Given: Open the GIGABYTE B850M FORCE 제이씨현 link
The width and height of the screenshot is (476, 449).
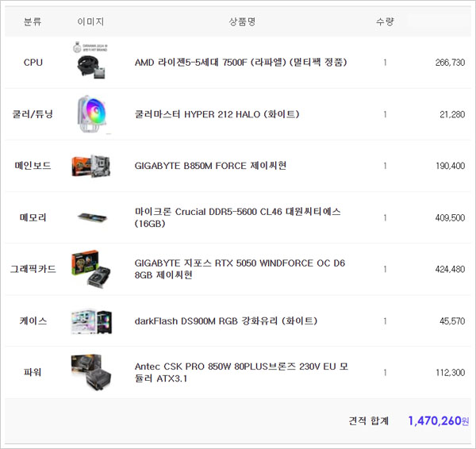Looking at the screenshot, I should [x=210, y=166].
